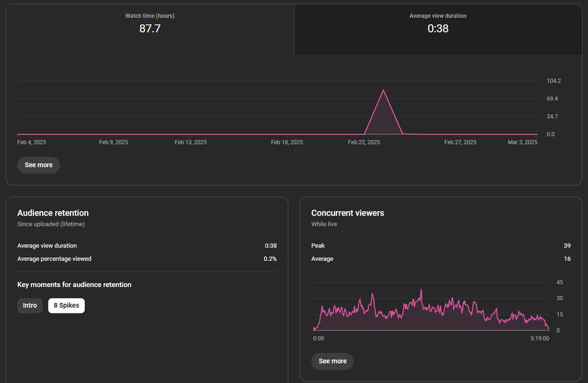Click the Feb 18, 2025 axis label

(x=287, y=143)
